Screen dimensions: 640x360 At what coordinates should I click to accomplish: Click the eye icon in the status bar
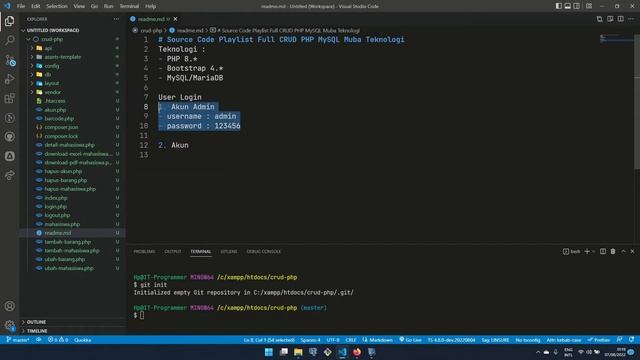point(39,340)
